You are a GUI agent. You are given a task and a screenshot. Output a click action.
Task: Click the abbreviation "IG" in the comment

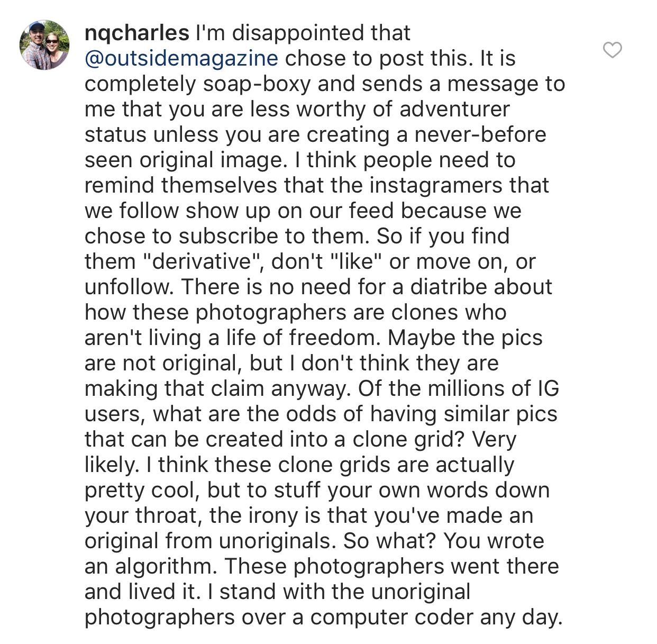[x=548, y=388]
